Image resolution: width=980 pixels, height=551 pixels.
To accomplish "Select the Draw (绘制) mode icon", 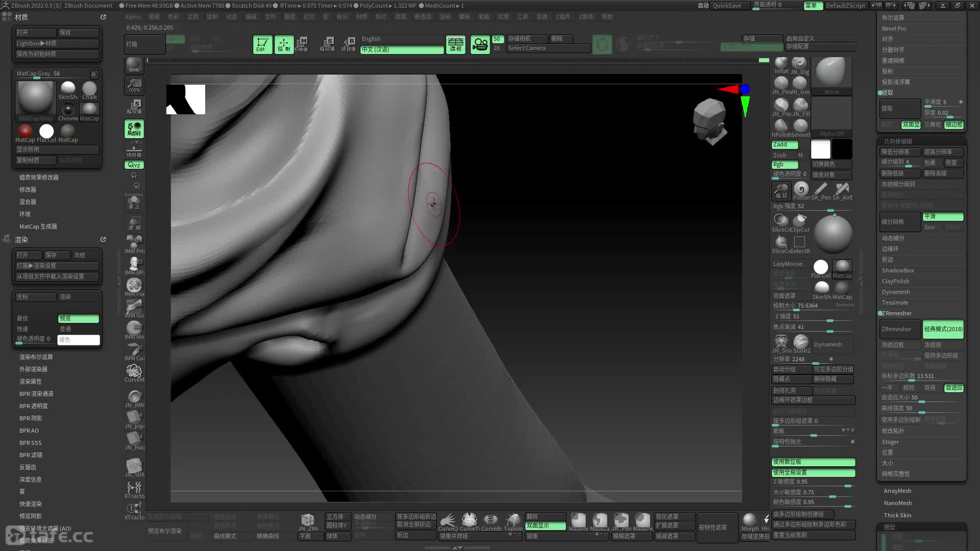I will click(284, 44).
